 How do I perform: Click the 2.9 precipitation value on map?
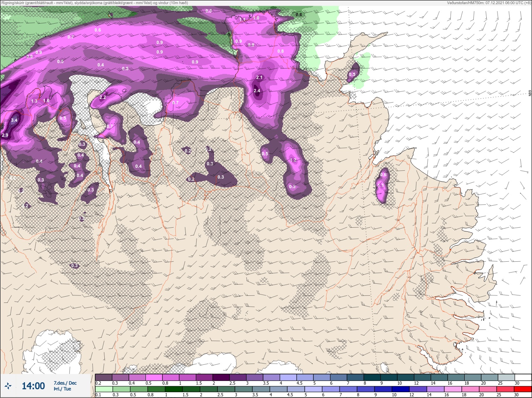tap(5, 135)
